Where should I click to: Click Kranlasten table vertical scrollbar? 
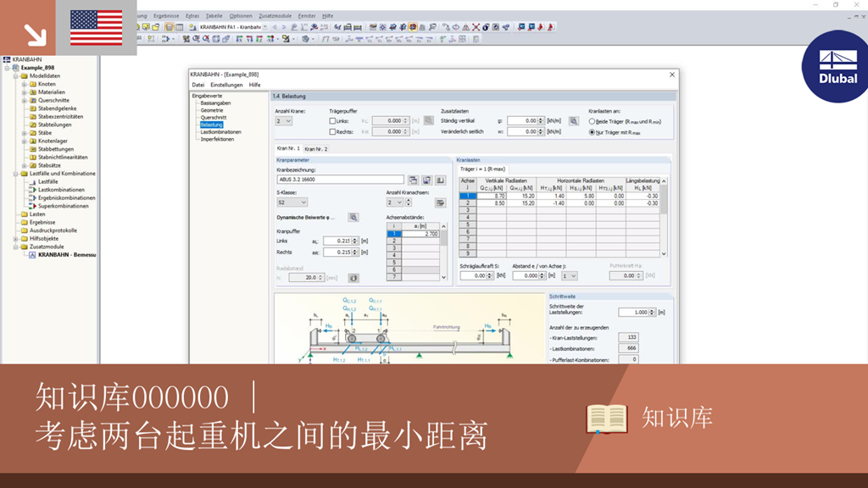(x=663, y=217)
